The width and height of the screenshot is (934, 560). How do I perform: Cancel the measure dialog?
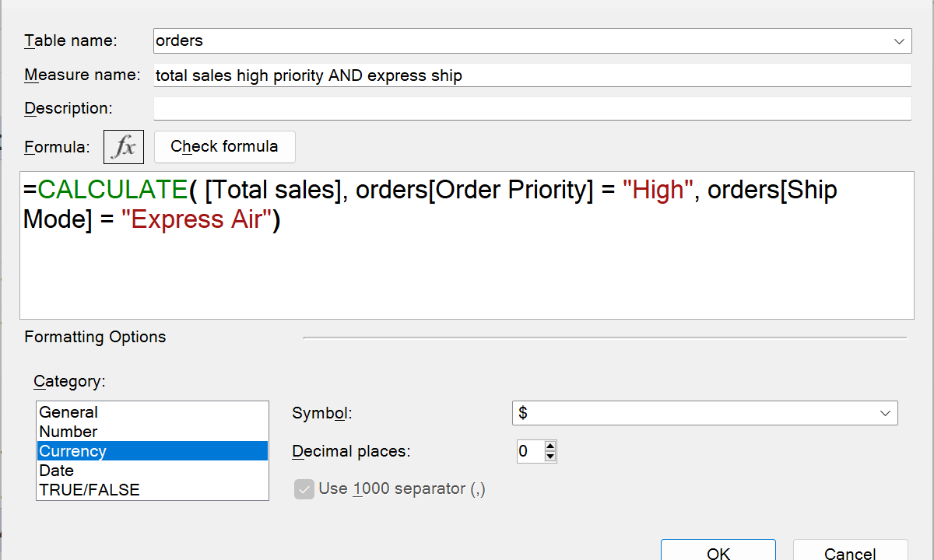coord(850,551)
